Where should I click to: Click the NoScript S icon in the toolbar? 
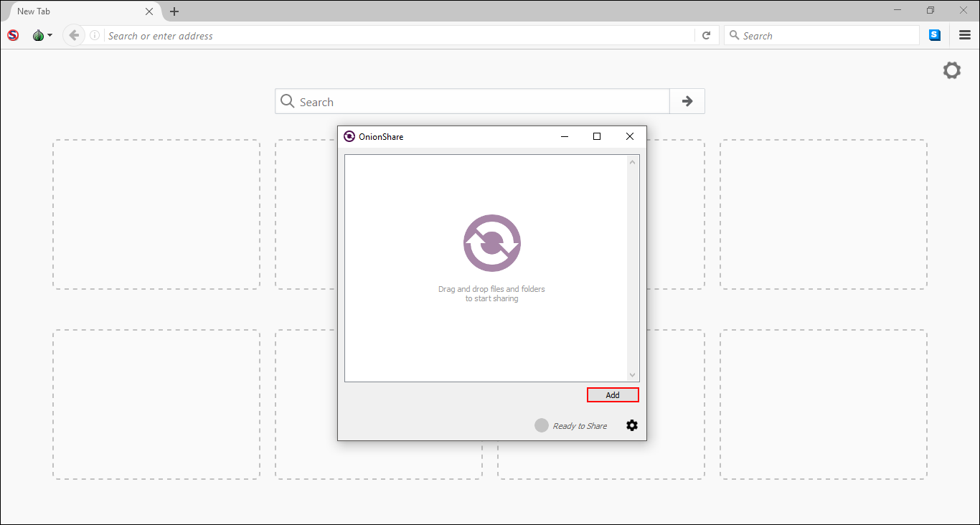pyautogui.click(x=13, y=35)
